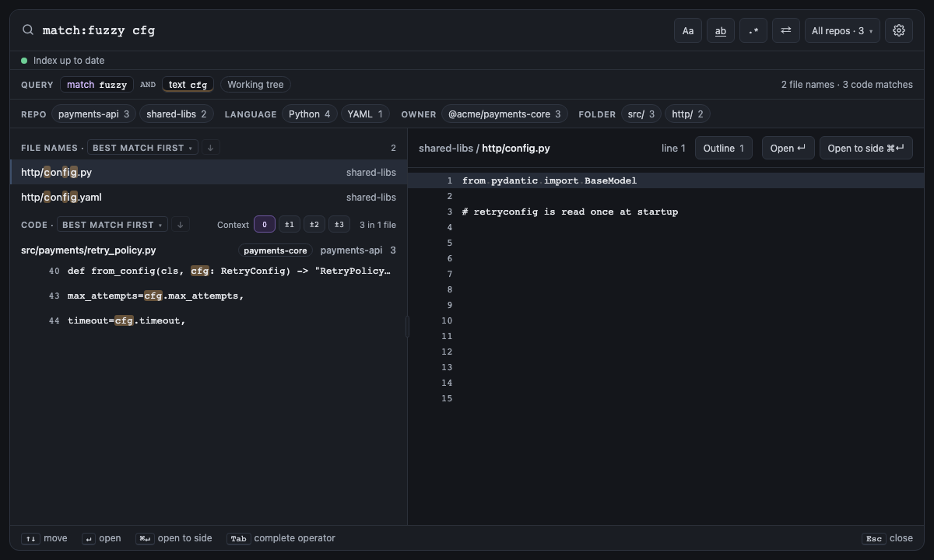
Task: Select http/config.py file result
Action: point(209,173)
